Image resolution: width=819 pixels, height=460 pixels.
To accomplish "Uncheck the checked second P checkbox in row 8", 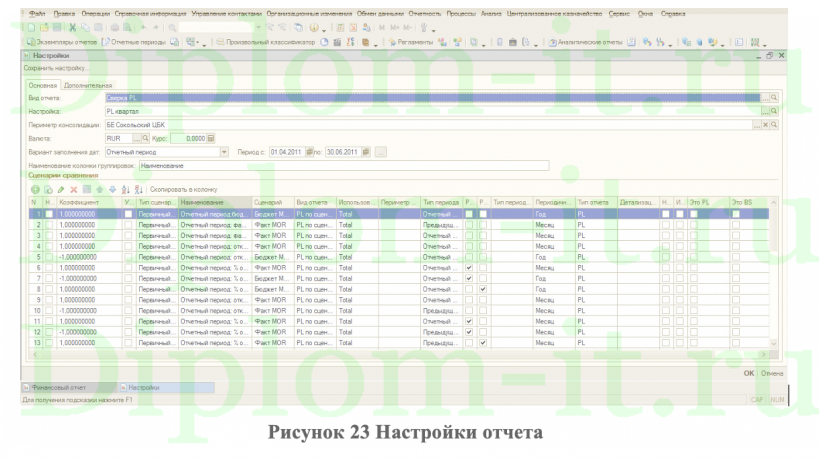I will 483,289.
